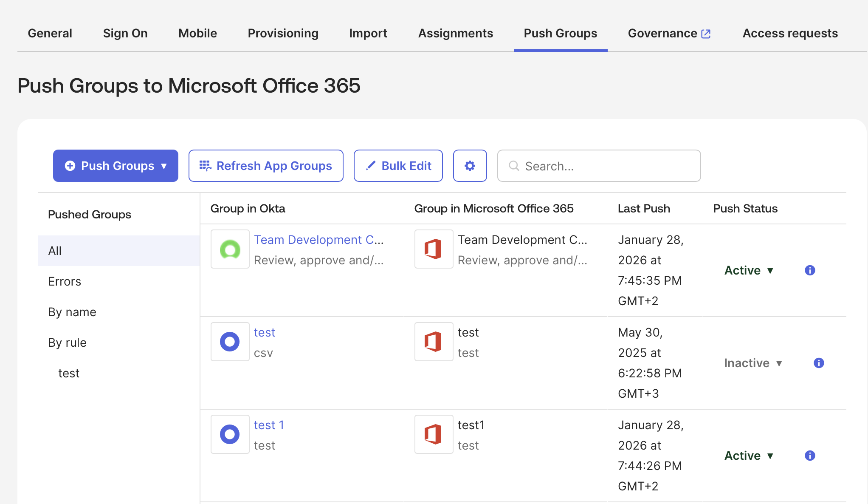Select test rule under By rule

(69, 373)
